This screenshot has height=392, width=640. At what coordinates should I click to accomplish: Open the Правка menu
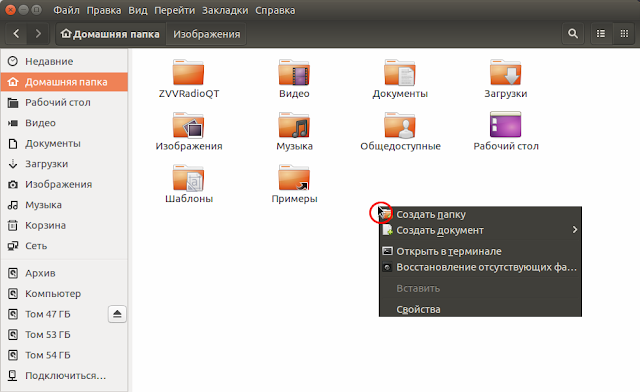click(104, 10)
